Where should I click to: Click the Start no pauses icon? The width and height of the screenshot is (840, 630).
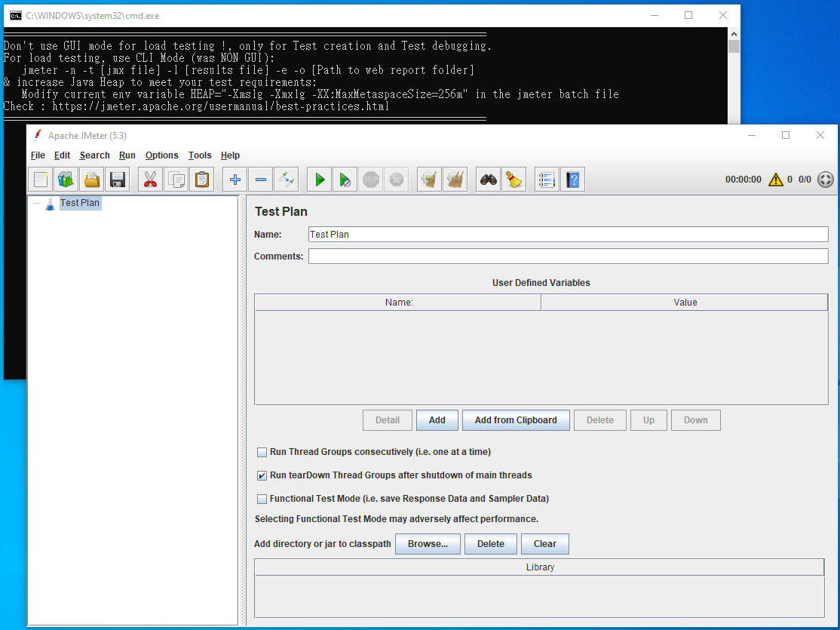(x=345, y=180)
